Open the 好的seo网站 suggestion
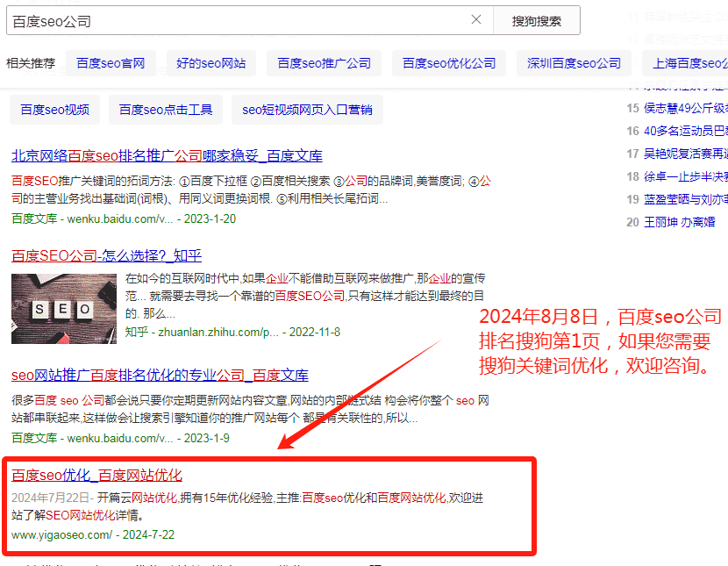This screenshot has height=566, width=728. pos(211,62)
